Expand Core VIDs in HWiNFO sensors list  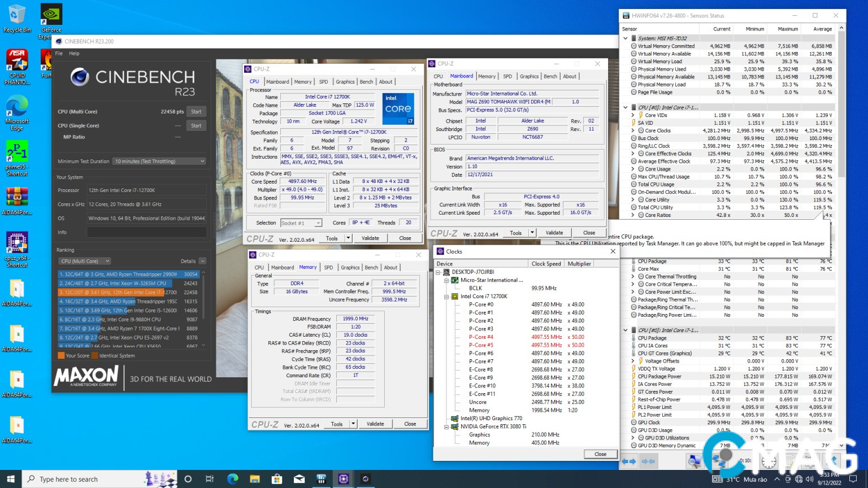tap(633, 115)
